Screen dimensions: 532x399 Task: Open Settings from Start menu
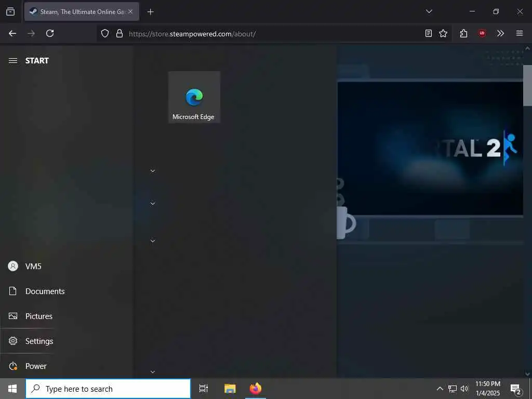coord(31,341)
